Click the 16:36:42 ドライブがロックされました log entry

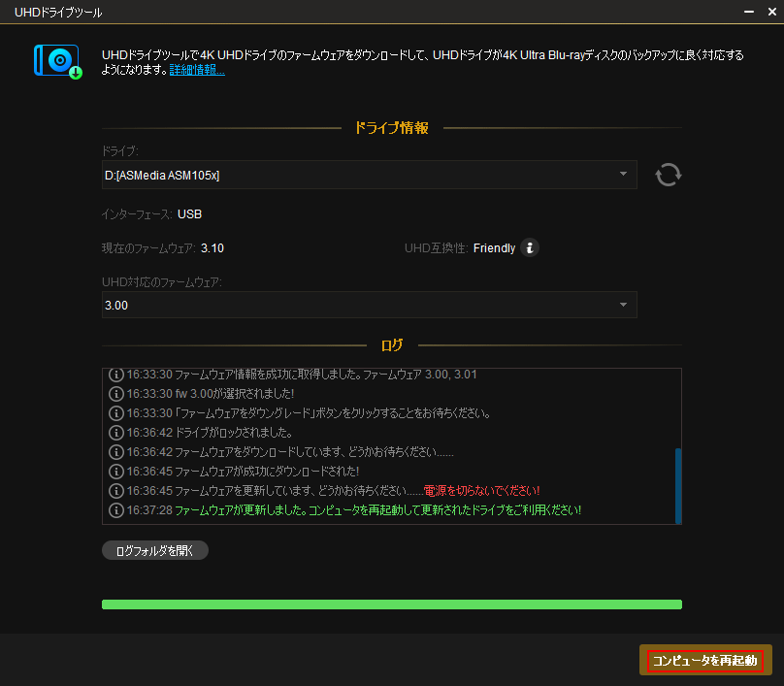[x=201, y=432]
